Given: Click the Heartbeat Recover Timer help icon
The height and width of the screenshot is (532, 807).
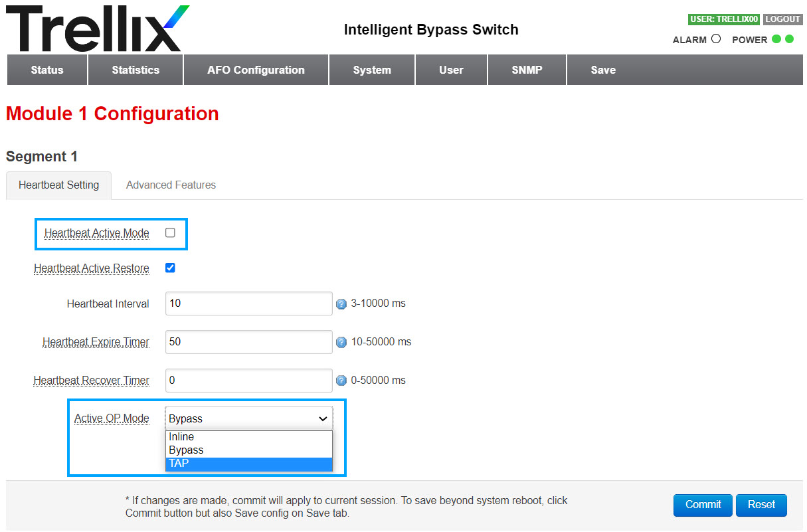Looking at the screenshot, I should (341, 381).
